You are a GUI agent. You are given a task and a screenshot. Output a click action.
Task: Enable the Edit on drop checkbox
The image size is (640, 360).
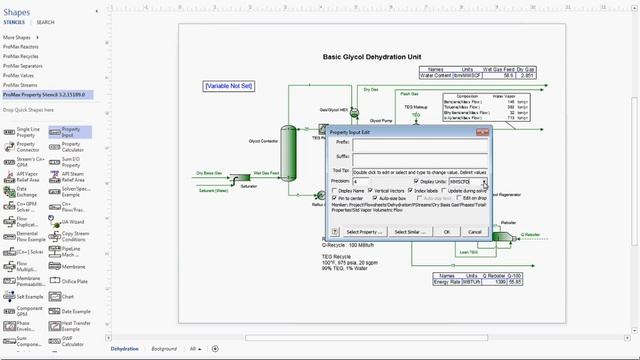(x=459, y=198)
